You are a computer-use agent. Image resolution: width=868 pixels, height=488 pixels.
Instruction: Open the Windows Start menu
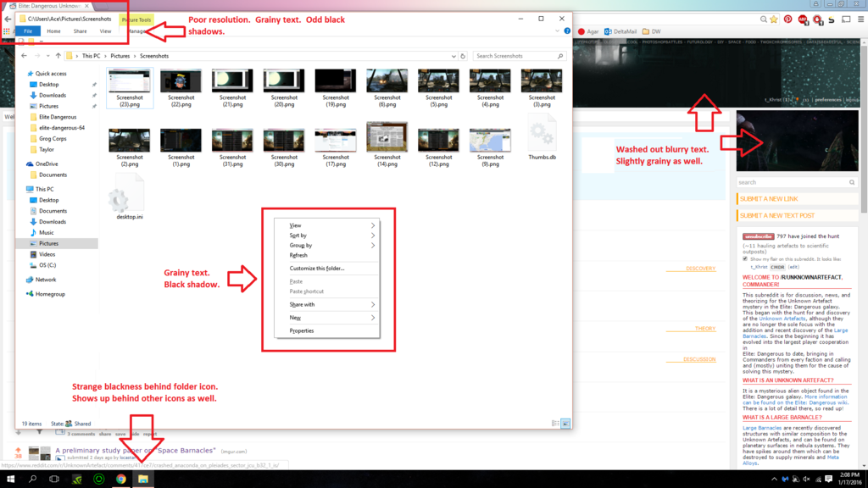click(10, 480)
